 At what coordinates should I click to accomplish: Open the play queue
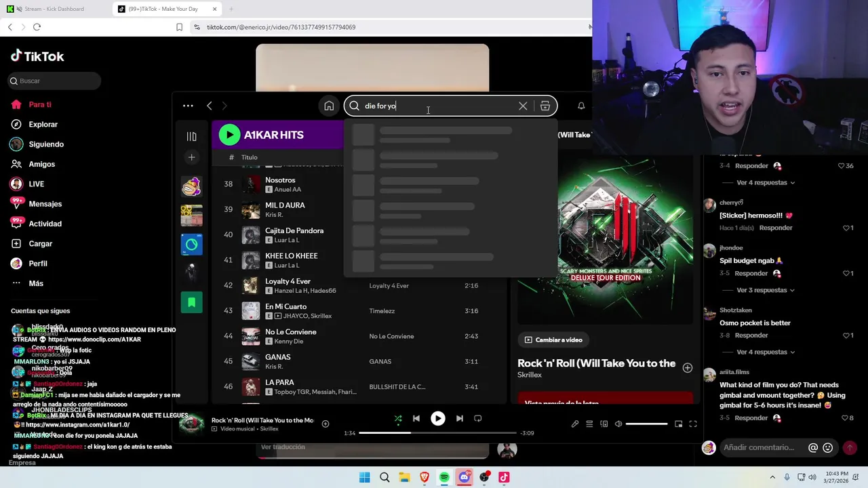pos(589,424)
